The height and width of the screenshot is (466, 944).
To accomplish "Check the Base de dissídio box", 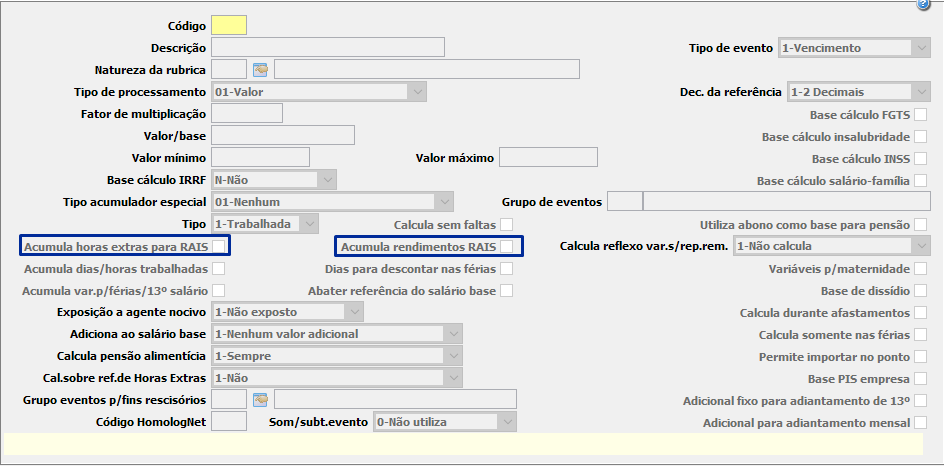I will point(921,291).
